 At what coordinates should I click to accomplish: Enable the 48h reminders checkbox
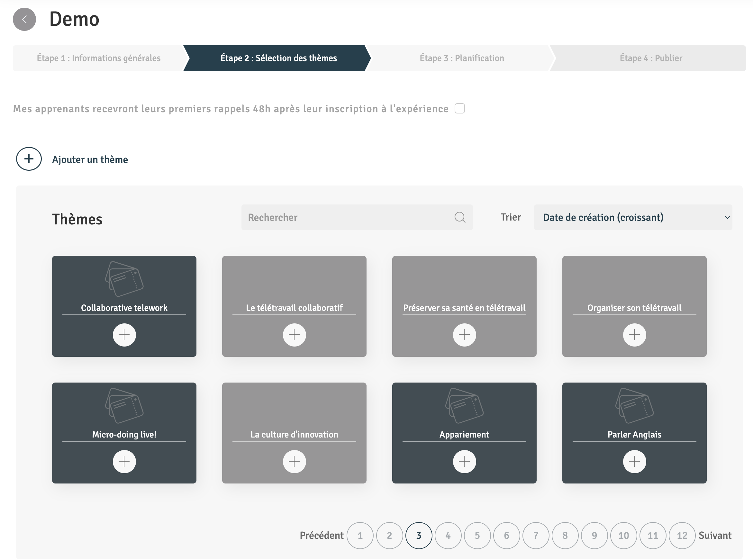[x=460, y=108]
